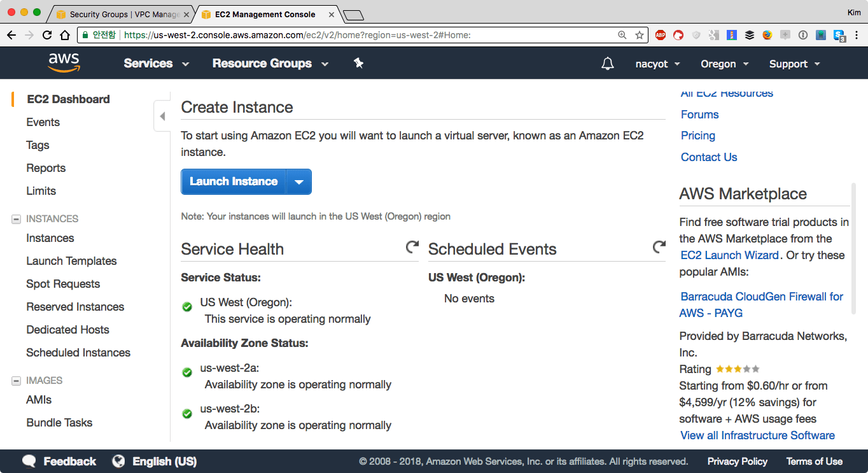Collapse the left sidebar with arrow handle

162,116
